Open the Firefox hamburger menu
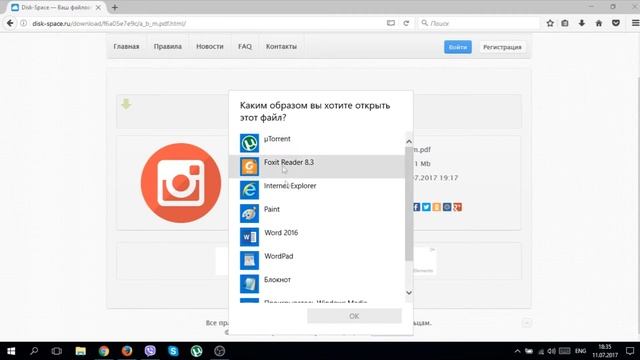The height and width of the screenshot is (360, 640). [x=635, y=23]
